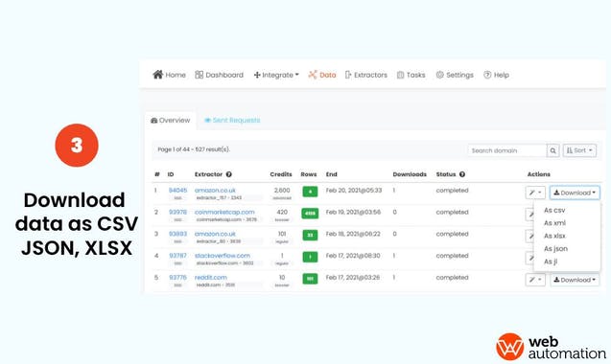Open amazon.co.uk extractor link in row 93883
The height and width of the screenshot is (364, 611).
tap(215, 234)
